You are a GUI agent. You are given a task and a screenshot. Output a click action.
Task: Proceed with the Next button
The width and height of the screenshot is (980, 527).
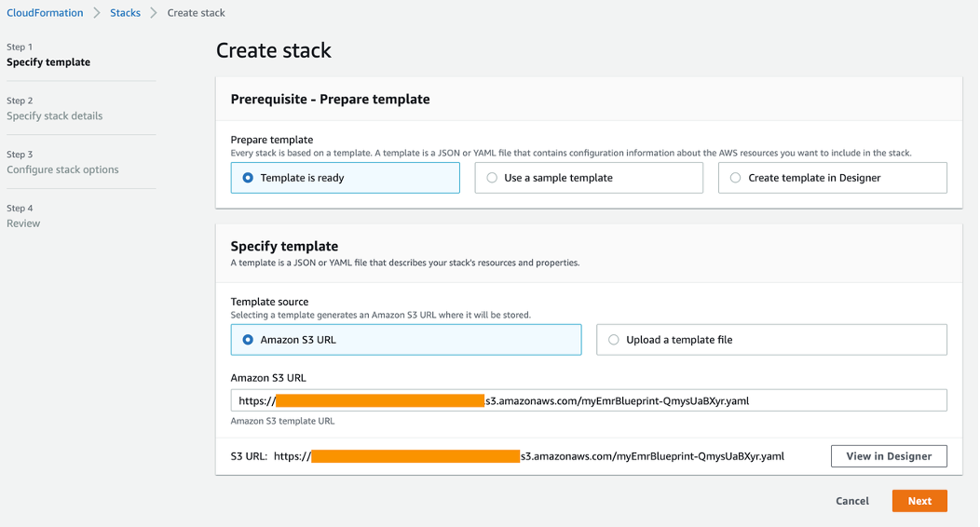point(919,501)
